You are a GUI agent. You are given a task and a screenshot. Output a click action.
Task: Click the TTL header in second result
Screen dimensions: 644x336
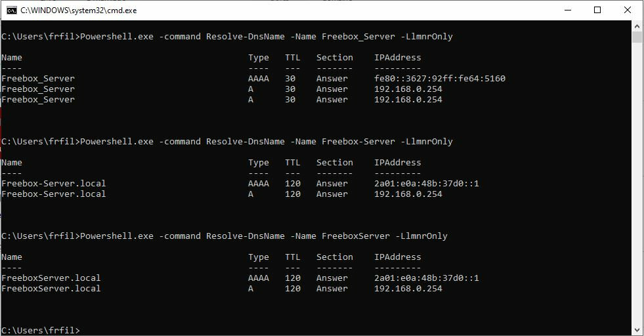292,163
